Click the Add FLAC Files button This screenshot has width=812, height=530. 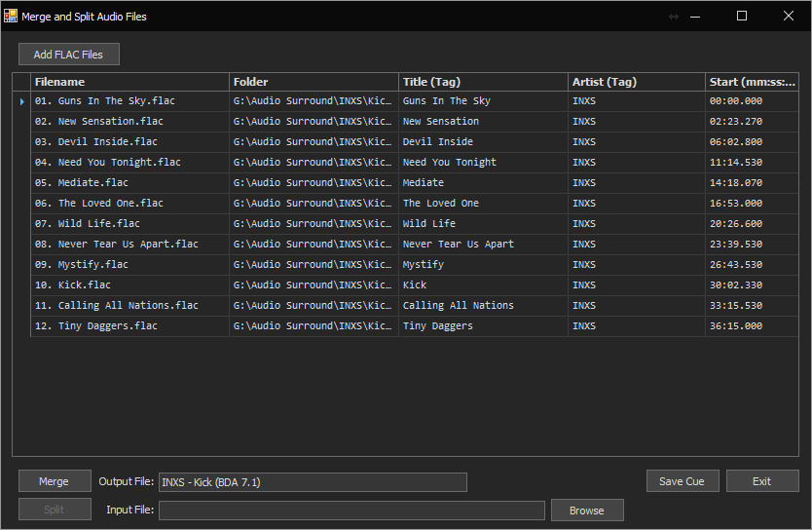[68, 55]
